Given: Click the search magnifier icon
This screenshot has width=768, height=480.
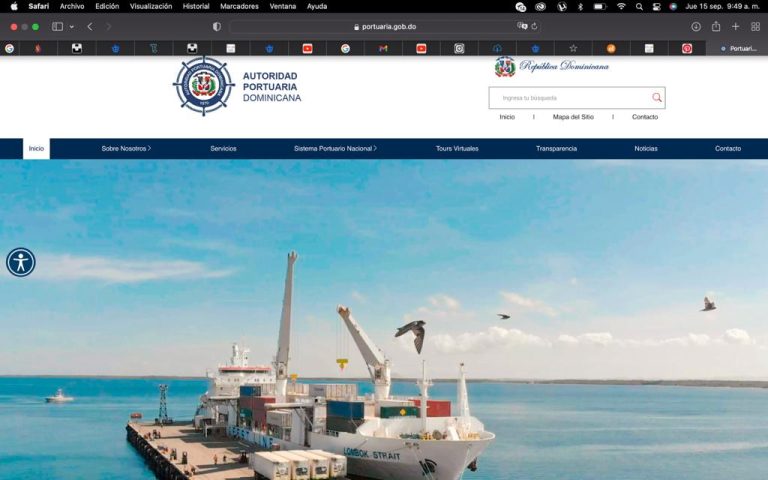Looking at the screenshot, I should (657, 98).
